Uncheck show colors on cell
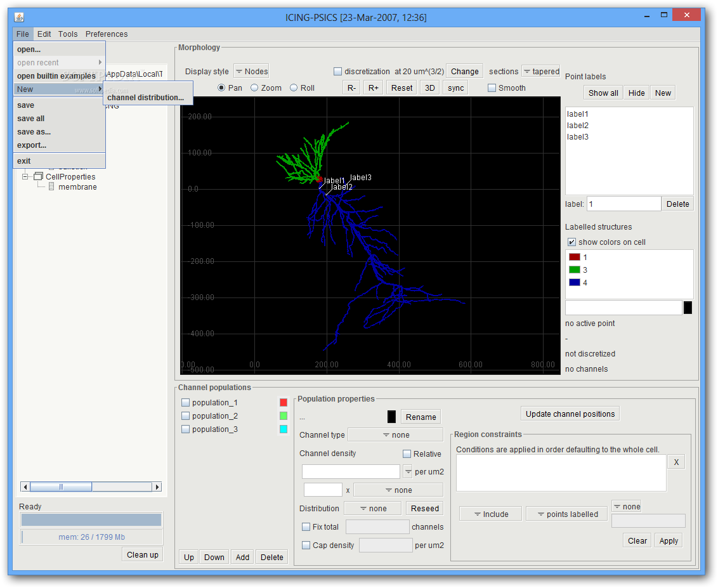Viewport: 718px width, 588px height. click(572, 242)
